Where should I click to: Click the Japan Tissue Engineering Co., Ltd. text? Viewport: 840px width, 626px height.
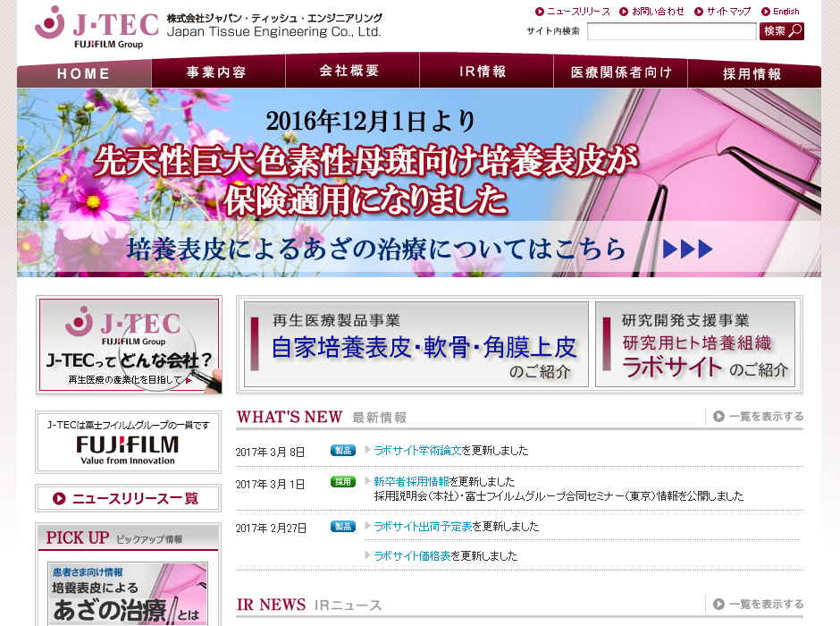273,31
